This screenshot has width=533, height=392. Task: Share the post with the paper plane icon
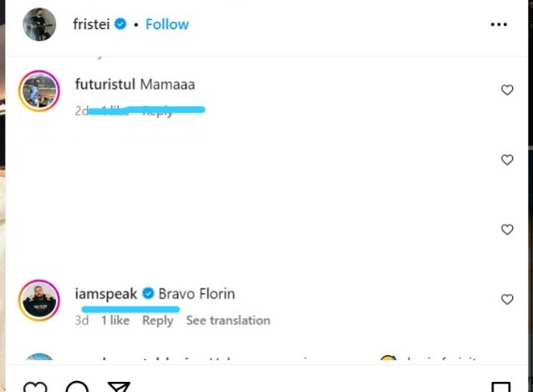tap(119, 388)
